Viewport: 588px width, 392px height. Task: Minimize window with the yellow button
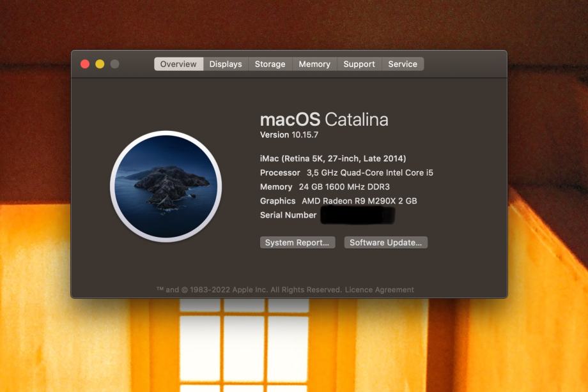click(100, 64)
